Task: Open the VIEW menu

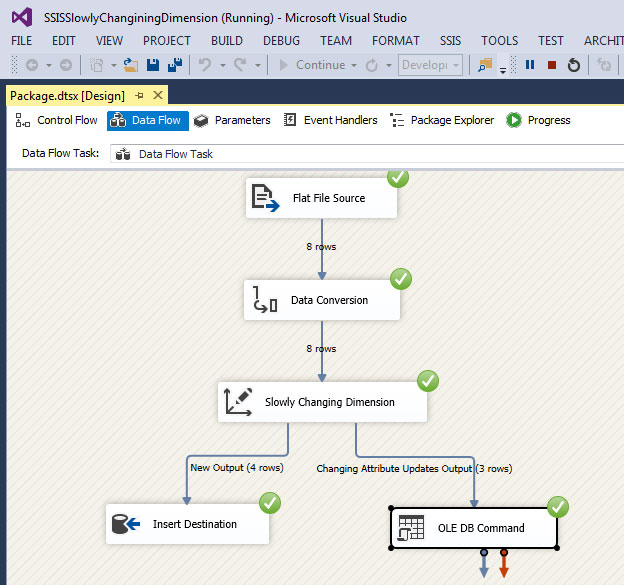Action: 109,41
